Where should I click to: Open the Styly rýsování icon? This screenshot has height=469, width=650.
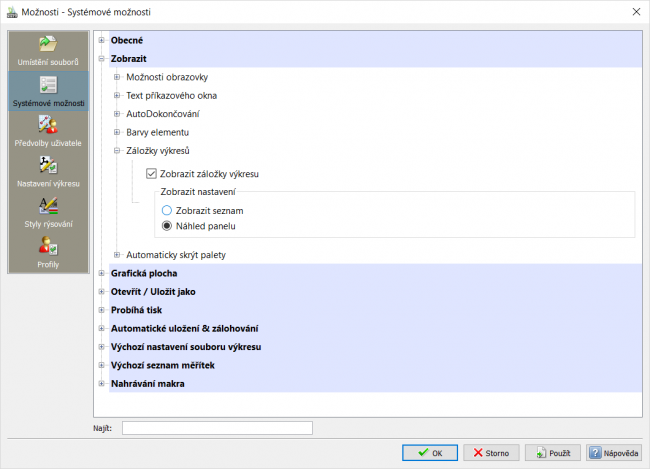(48, 206)
